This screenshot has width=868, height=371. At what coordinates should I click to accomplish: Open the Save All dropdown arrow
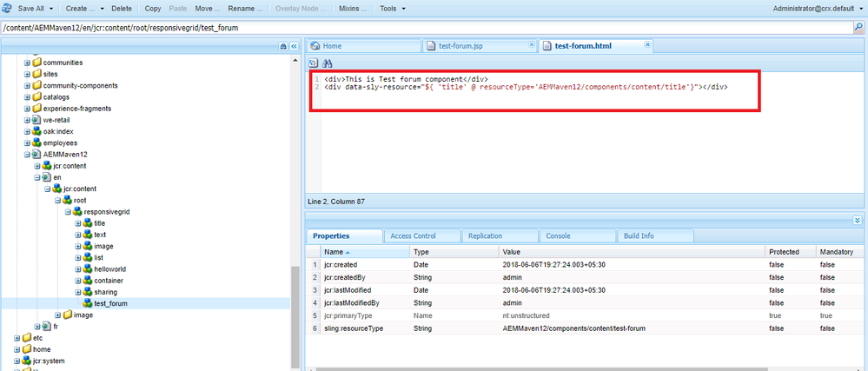pyautogui.click(x=51, y=9)
